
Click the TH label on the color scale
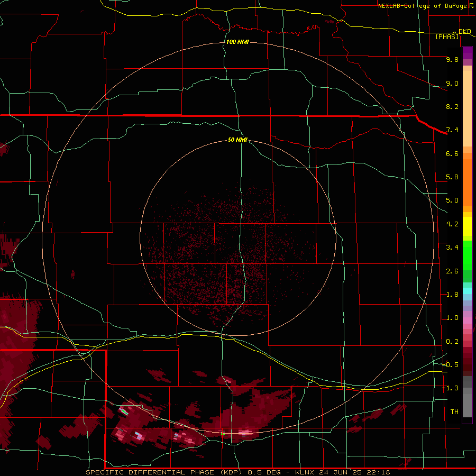pos(454,412)
